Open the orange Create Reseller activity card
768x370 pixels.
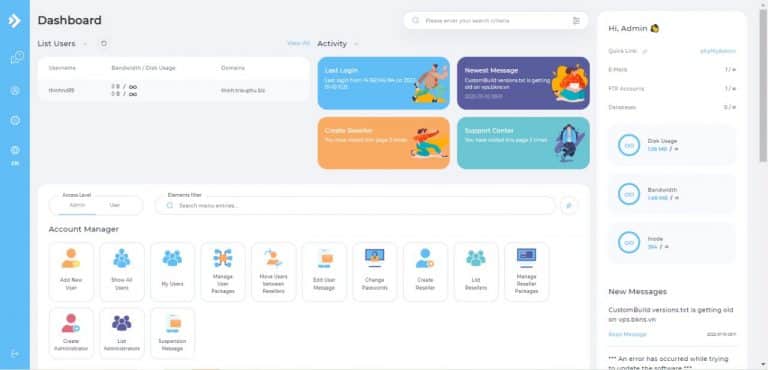coord(384,143)
